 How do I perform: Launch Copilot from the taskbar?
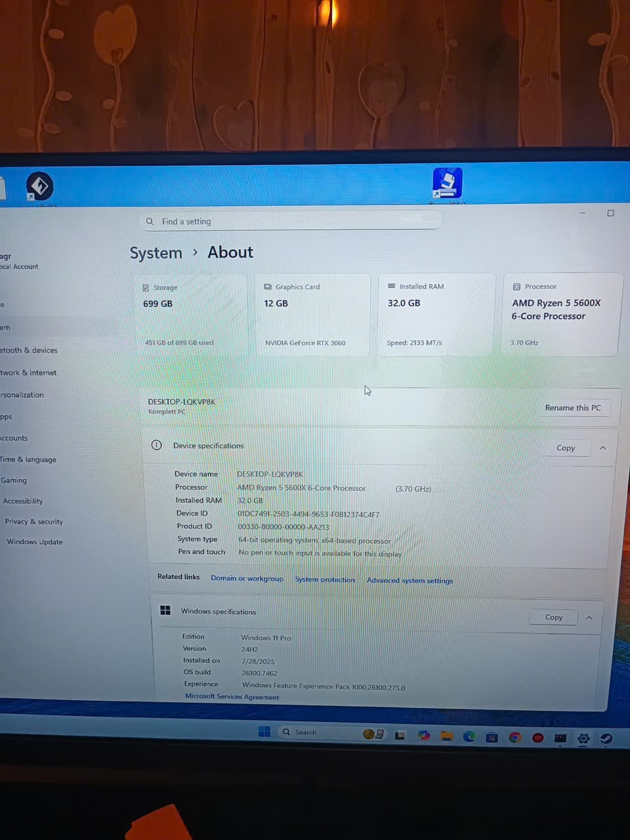[424, 736]
